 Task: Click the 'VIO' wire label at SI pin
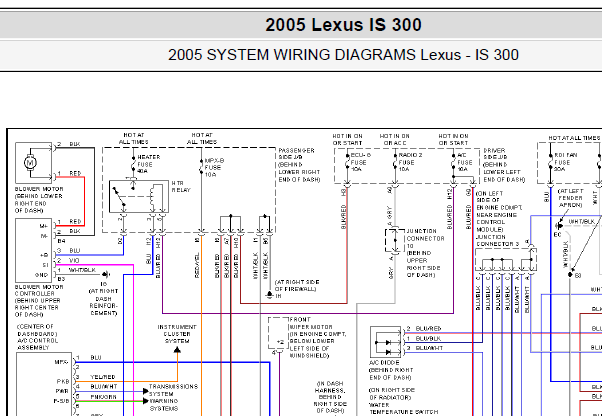pyautogui.click(x=74, y=261)
